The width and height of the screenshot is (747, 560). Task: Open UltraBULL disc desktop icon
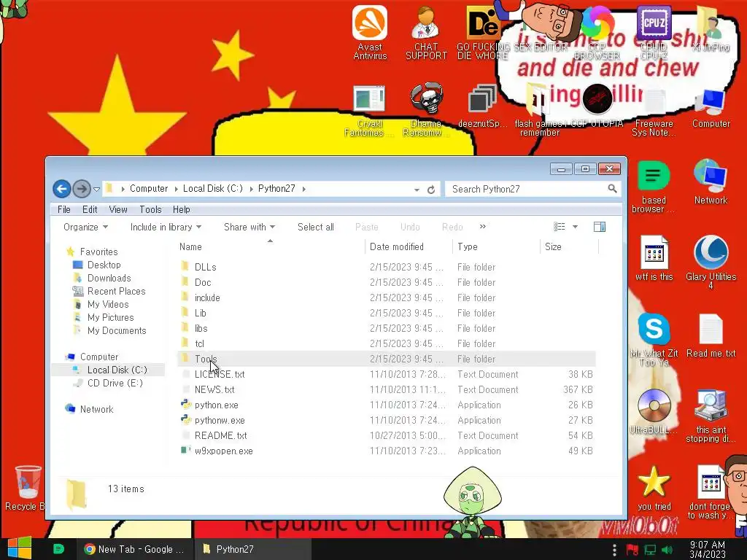[654, 411]
